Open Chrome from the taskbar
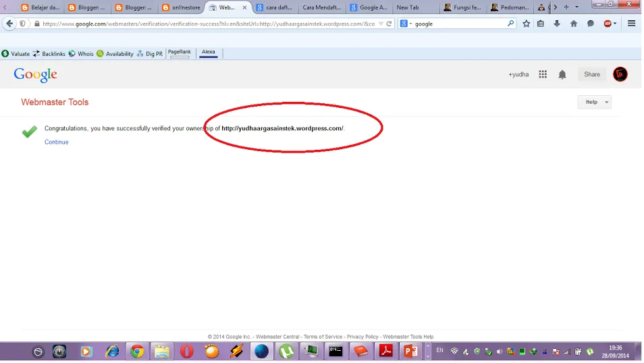Screen dimensions: 644x363 (x=137, y=352)
